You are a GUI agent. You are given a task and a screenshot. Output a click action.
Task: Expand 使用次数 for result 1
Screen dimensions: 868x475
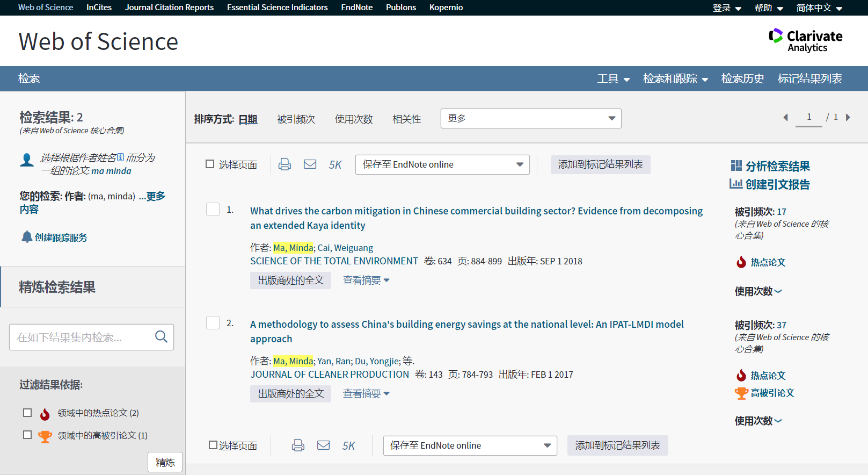[x=758, y=291]
